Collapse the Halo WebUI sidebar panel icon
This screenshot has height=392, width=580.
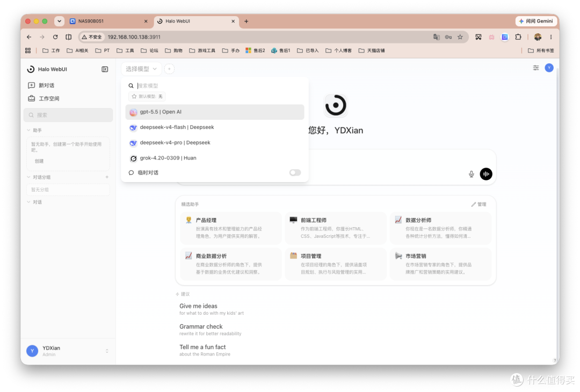pos(105,69)
